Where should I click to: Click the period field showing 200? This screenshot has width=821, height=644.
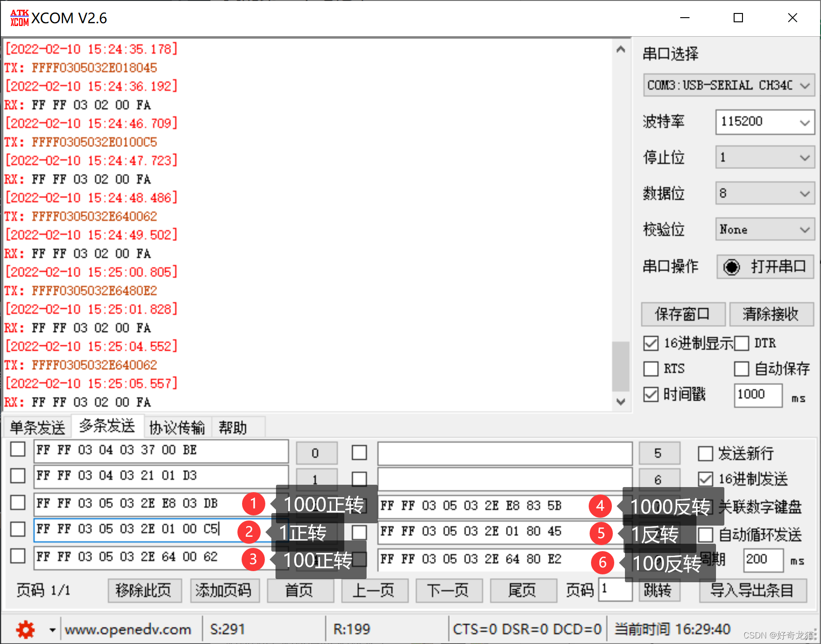[763, 560]
